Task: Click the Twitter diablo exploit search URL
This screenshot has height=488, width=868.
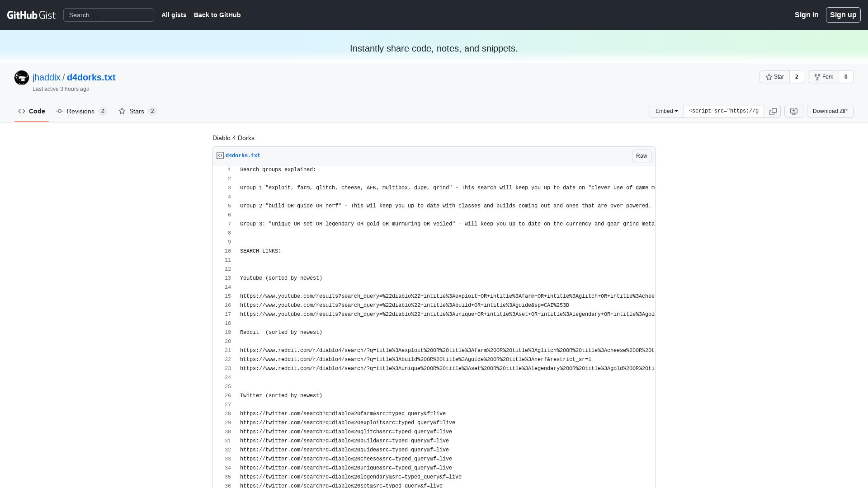Action: tap(348, 423)
